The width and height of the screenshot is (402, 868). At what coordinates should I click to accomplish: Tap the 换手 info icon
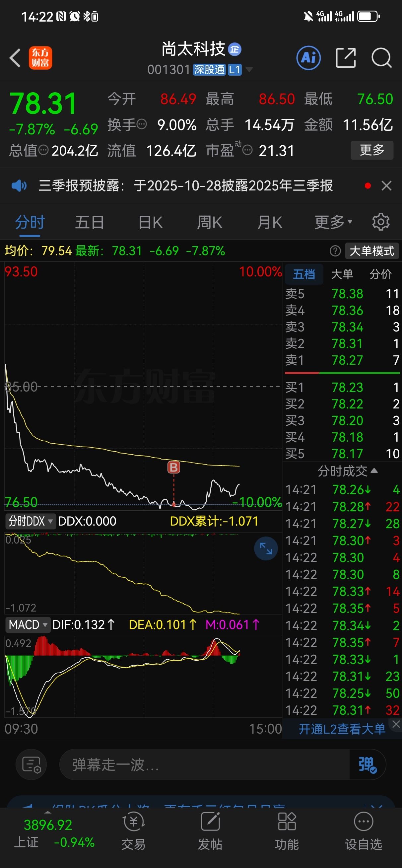pos(142,124)
